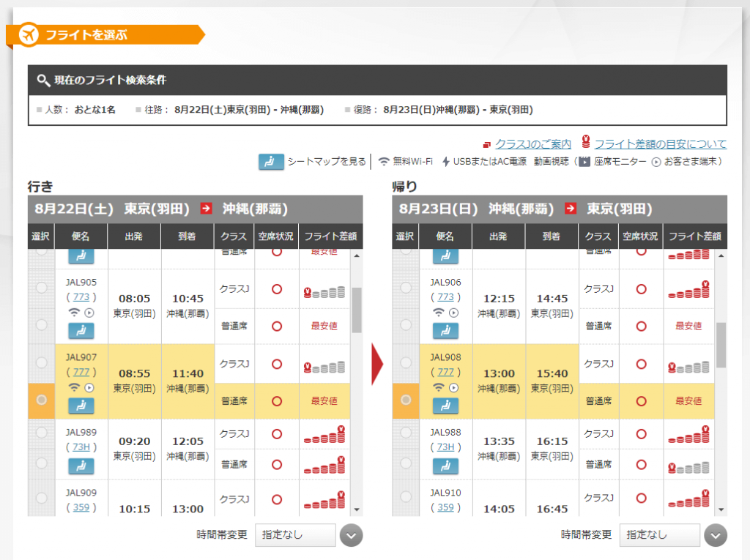The height and width of the screenshot is (560, 750).
Task: Select return JAL988 クラスJ radio button
Action: 406,433
